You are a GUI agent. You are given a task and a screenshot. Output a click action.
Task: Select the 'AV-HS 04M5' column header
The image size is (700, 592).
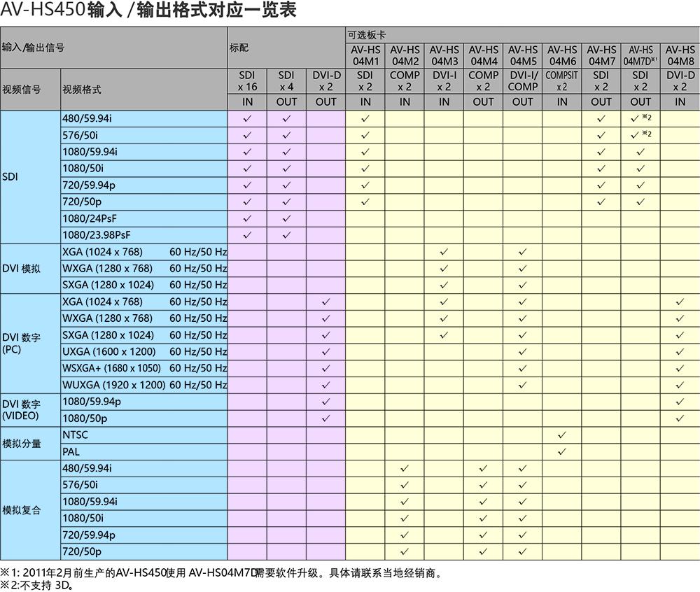(x=522, y=56)
